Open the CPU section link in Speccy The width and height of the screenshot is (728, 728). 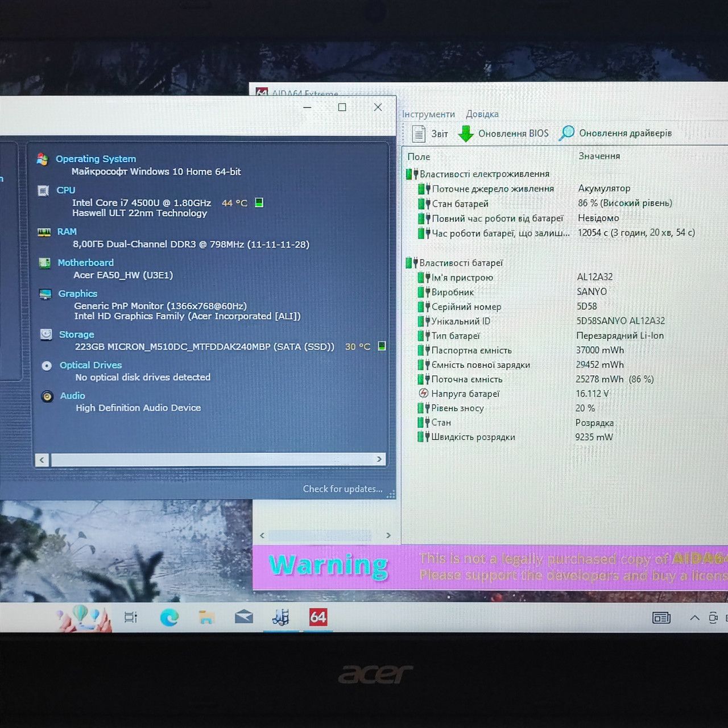pyautogui.click(x=66, y=190)
